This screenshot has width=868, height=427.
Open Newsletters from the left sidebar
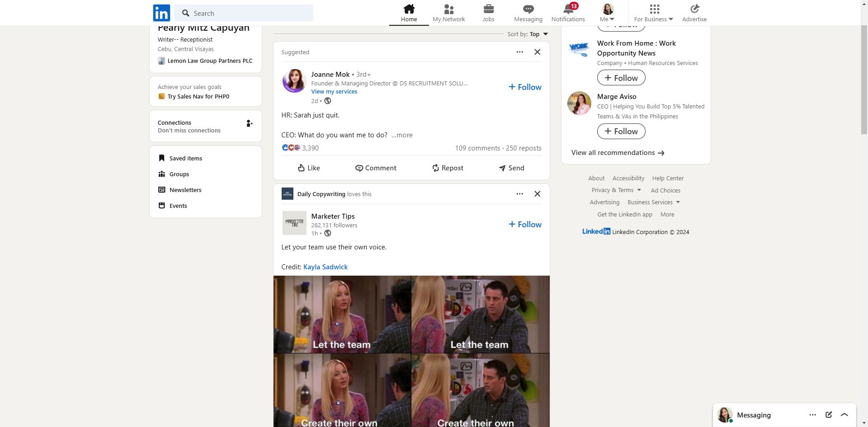(185, 190)
